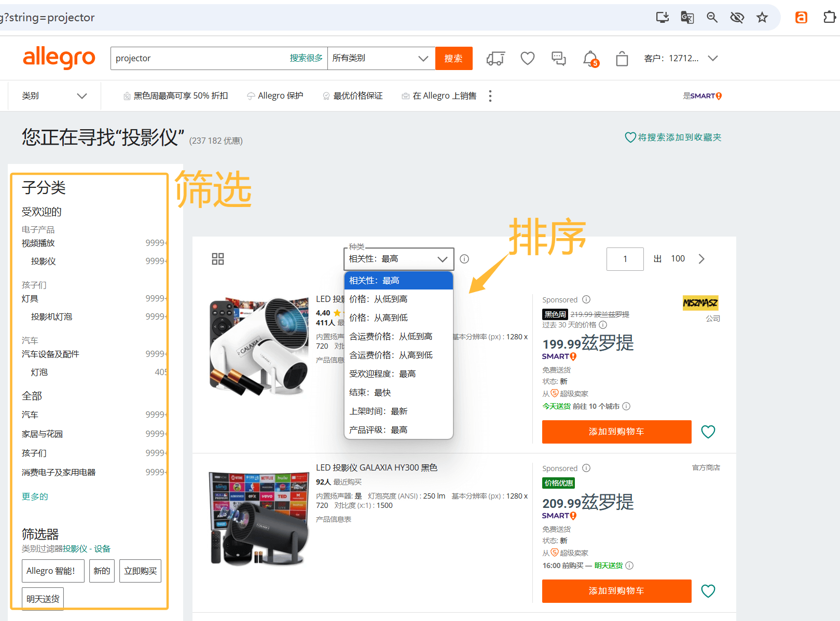
Task: Collapse the 相关性: 最高 sort dropdown
Action: click(398, 259)
